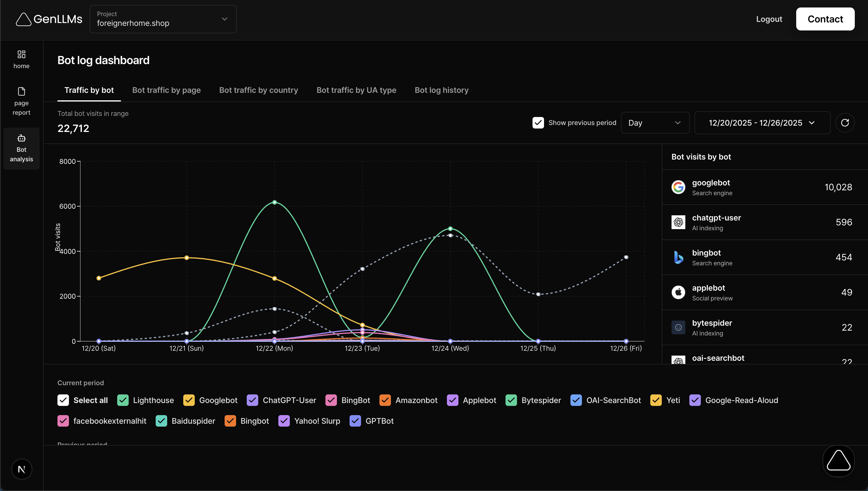
Task: Open the page report sidebar icon
Action: click(x=21, y=91)
